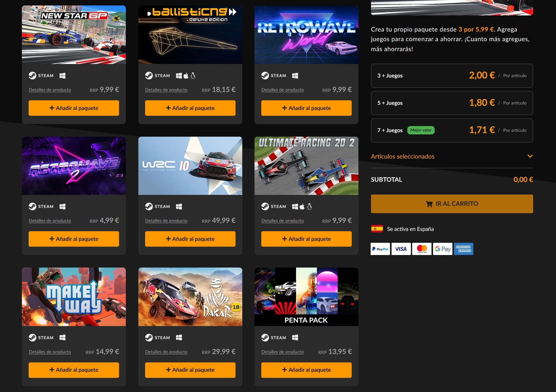
Task: Click the Mastercard payment icon
Action: coord(422,249)
